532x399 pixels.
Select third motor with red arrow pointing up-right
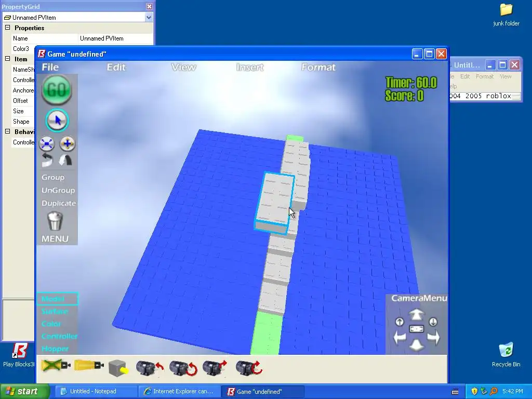coord(215,368)
